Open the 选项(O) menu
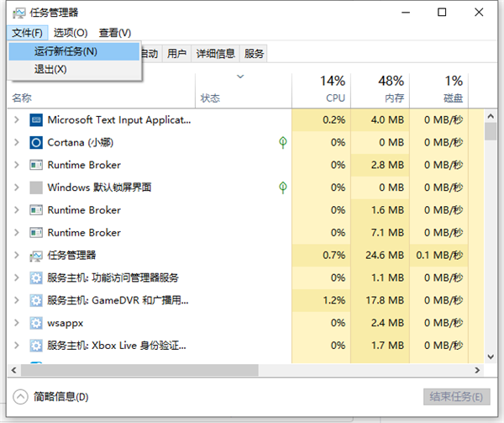 pyautogui.click(x=71, y=33)
